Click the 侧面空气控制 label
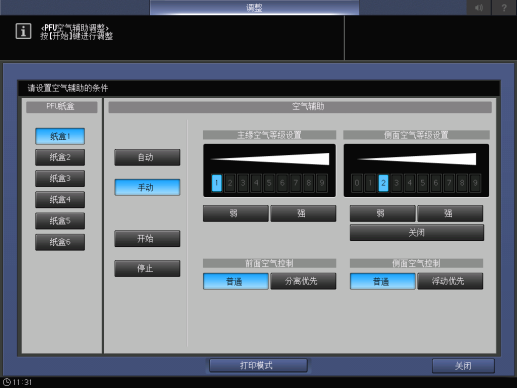The height and width of the screenshot is (388, 517). click(x=416, y=263)
